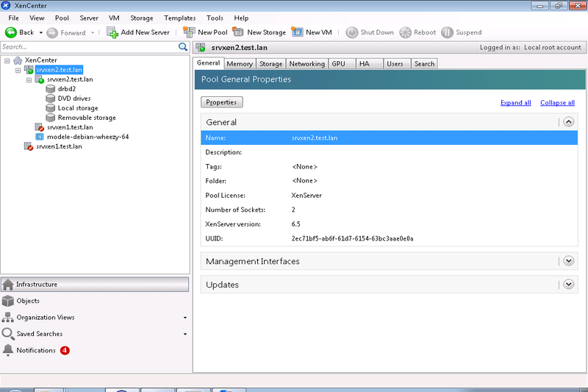The width and height of the screenshot is (588, 392).
Task: Switch to the Memory tab
Action: coord(240,64)
